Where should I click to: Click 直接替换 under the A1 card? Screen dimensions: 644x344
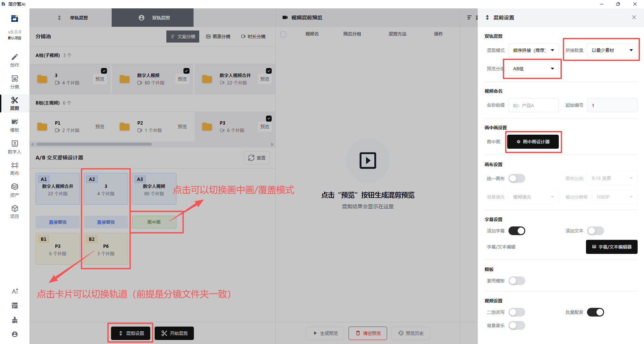58,222
